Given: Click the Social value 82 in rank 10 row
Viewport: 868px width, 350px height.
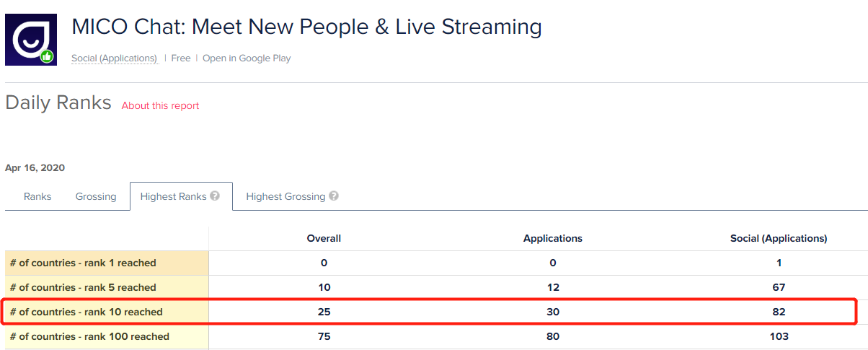Looking at the screenshot, I should 779,312.
